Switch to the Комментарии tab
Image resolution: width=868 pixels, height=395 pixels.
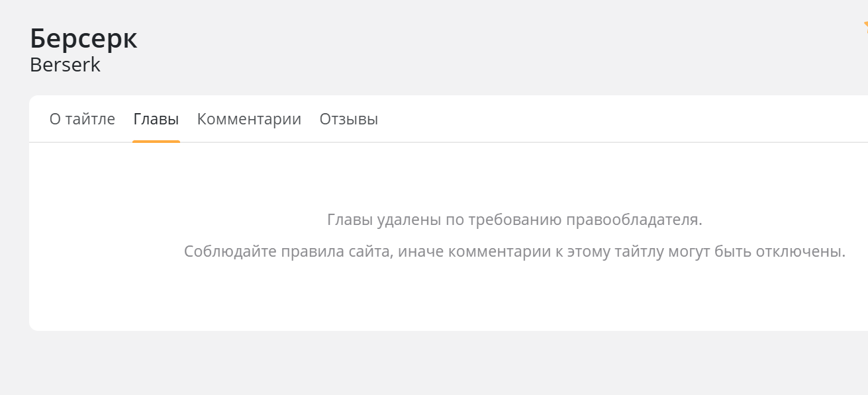pos(249,119)
